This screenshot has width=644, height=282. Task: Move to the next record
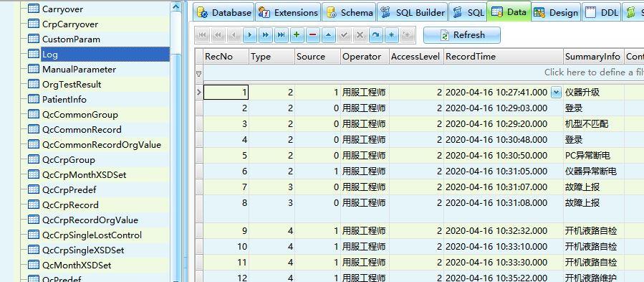pyautogui.click(x=250, y=35)
